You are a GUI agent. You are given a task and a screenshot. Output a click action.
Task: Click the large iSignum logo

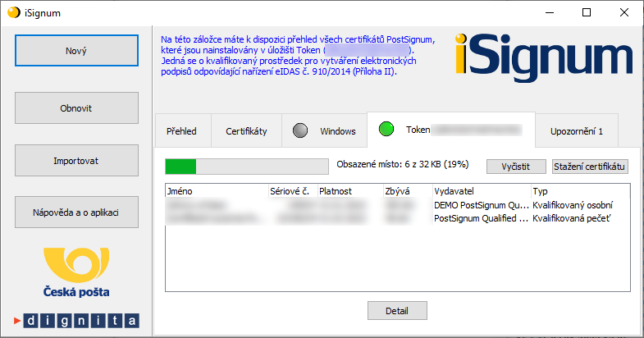(x=544, y=57)
